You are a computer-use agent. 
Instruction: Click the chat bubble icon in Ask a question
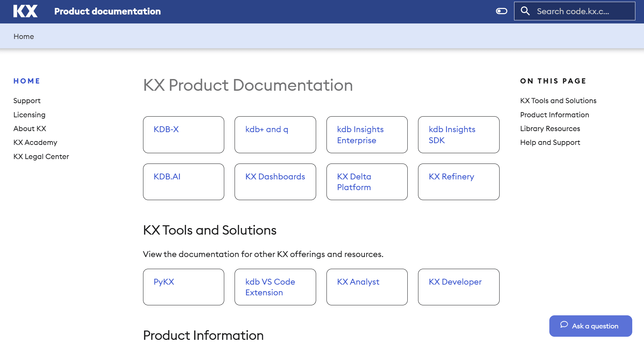564,325
